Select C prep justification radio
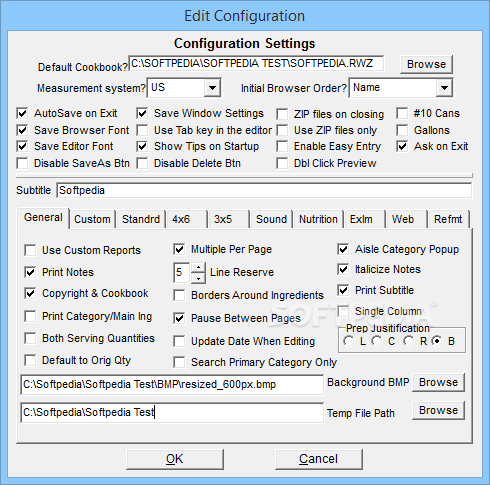 (x=377, y=341)
